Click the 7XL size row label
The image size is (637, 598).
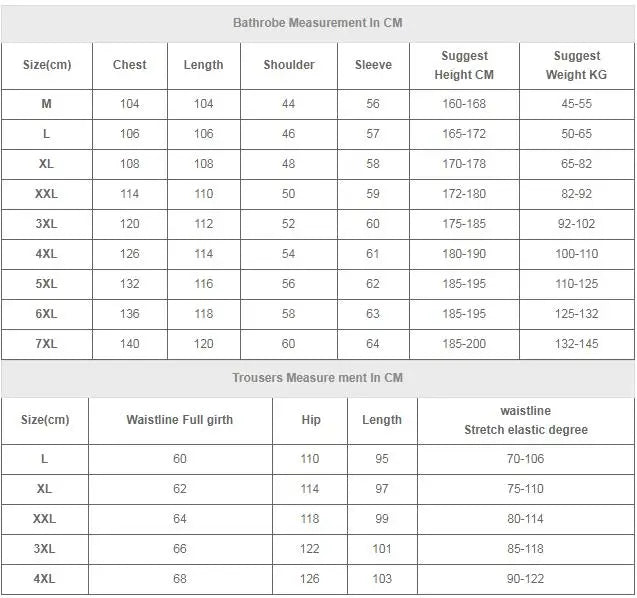(46, 344)
